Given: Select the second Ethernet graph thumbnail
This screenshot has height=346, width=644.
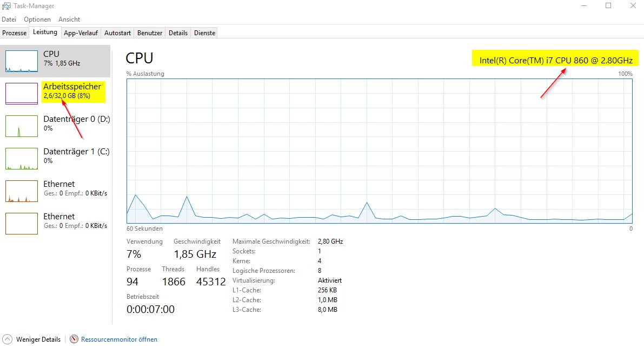Looking at the screenshot, I should coord(21,224).
